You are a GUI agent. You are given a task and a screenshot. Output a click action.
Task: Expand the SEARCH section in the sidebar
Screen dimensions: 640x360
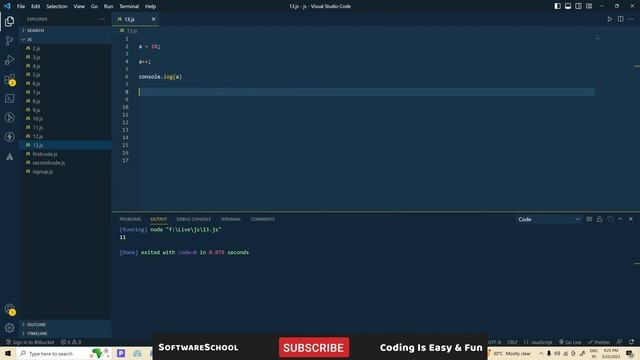click(x=65, y=30)
